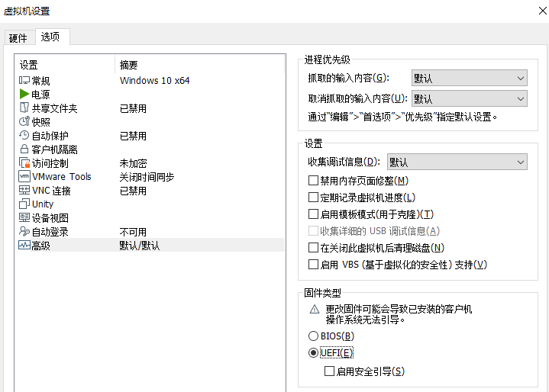Select Unity row text
This screenshot has width=549, height=392.
click(43, 204)
